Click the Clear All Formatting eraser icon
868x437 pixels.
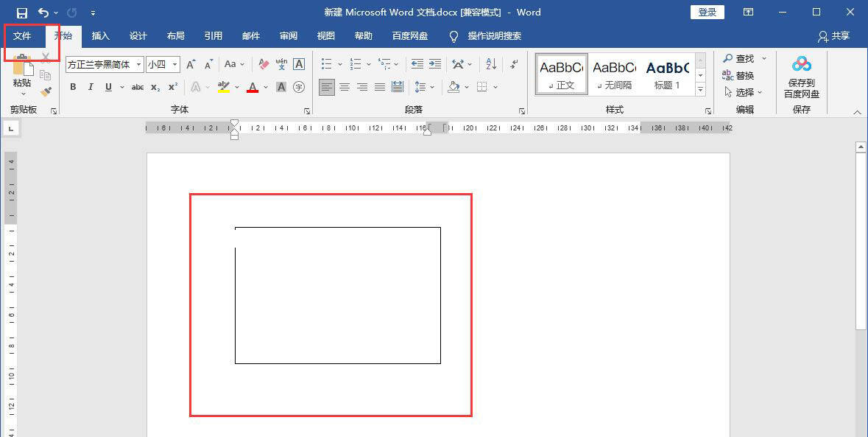coord(264,65)
